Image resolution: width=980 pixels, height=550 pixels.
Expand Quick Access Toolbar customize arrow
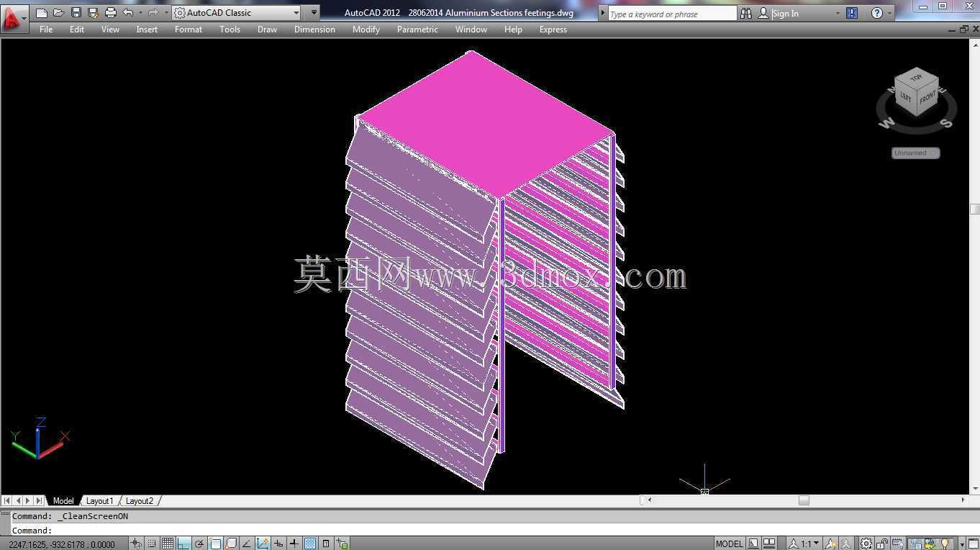(x=314, y=13)
